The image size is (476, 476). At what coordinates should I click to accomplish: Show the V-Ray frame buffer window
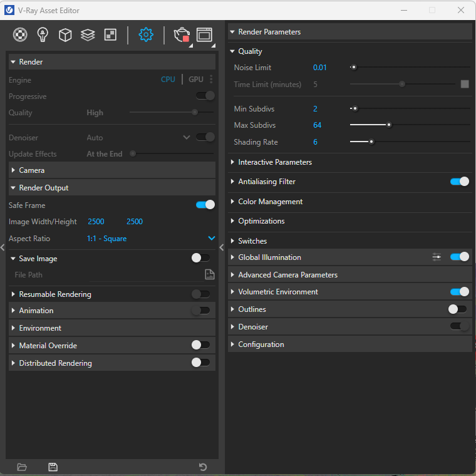[204, 34]
